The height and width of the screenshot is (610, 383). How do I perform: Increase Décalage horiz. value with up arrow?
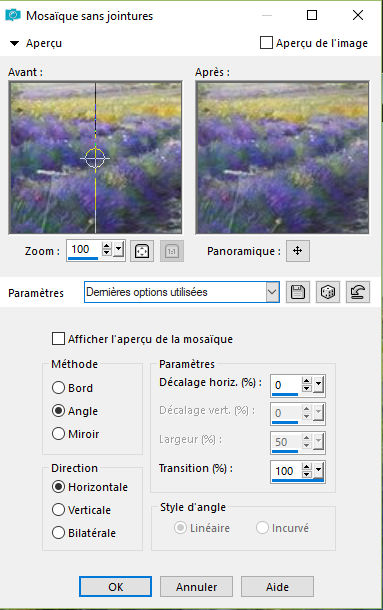307,381
